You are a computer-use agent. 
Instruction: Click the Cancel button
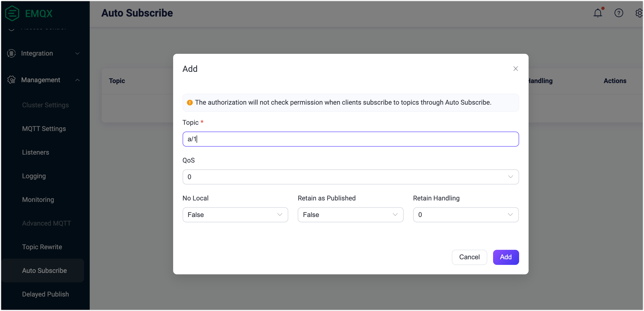[469, 257]
